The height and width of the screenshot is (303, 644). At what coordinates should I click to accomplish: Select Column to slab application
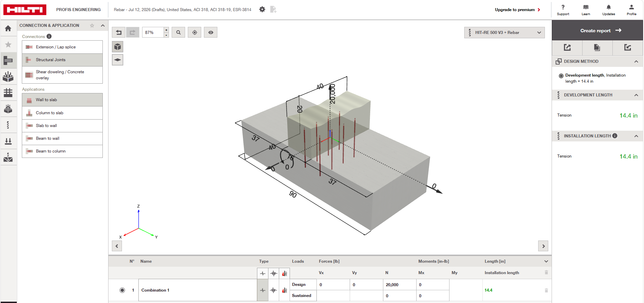[x=62, y=113]
